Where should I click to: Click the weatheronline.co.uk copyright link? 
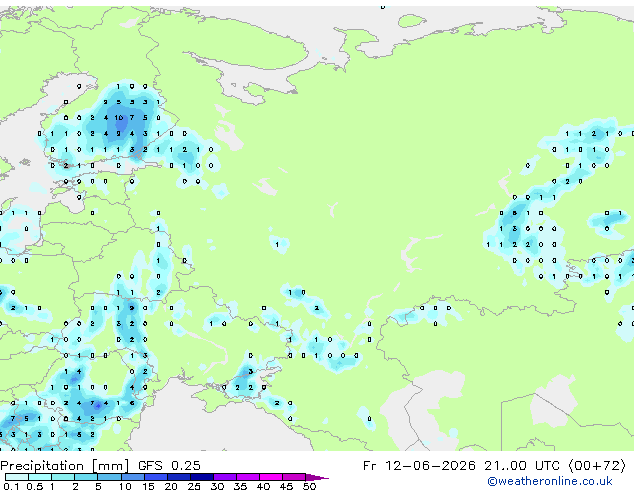(550, 481)
